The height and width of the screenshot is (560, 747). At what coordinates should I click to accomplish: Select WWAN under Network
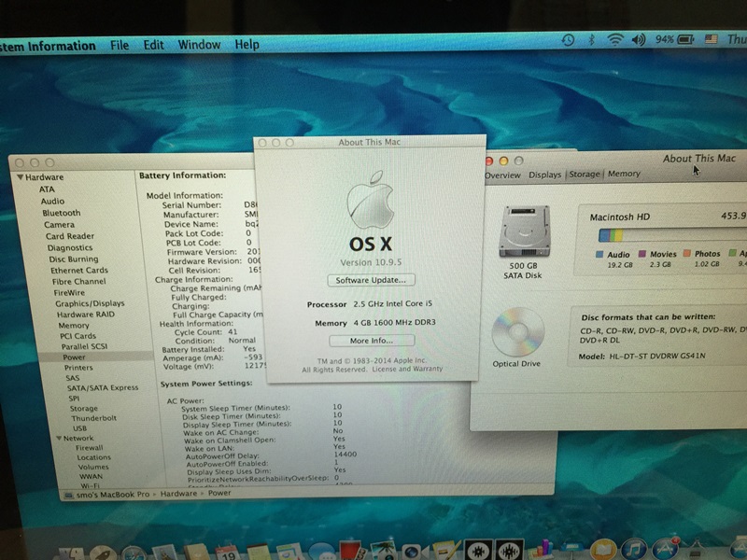pyautogui.click(x=91, y=476)
